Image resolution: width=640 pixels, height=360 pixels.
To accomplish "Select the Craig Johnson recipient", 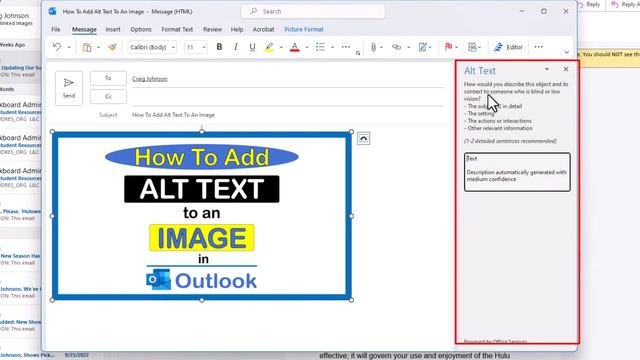I will click(150, 79).
